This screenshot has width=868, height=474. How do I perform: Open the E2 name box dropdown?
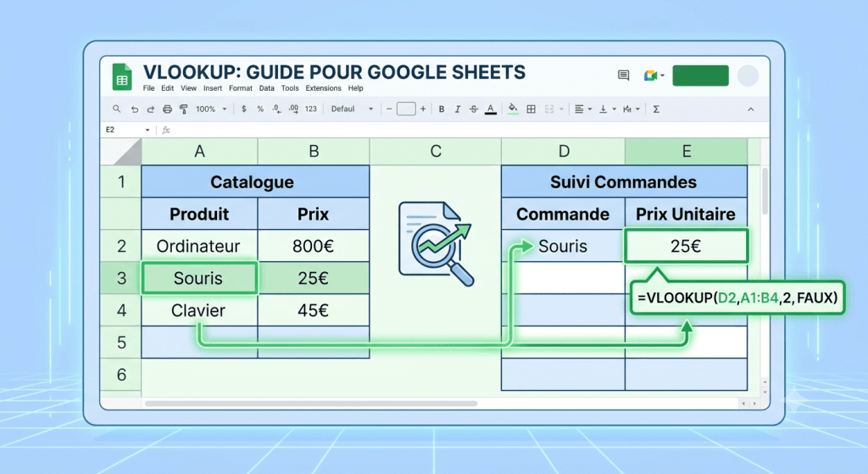147,130
